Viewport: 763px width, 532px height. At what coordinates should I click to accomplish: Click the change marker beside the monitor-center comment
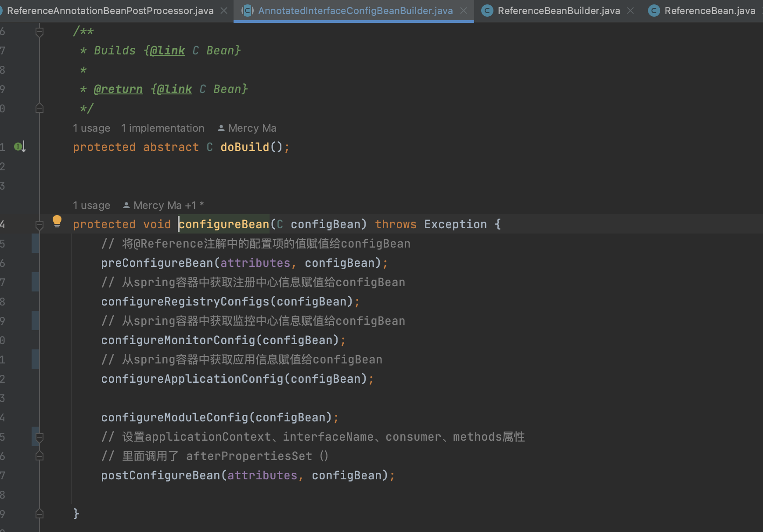pyautogui.click(x=35, y=321)
